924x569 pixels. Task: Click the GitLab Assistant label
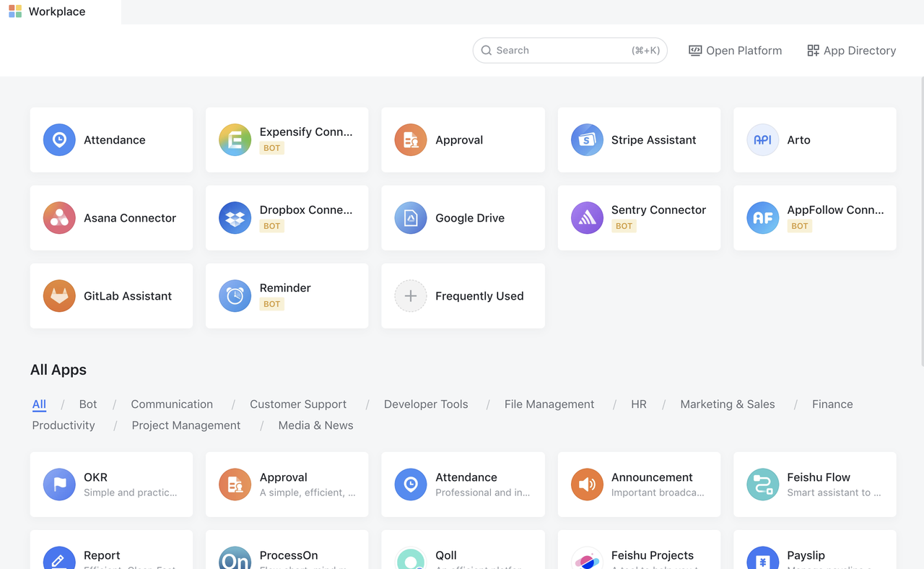[128, 296]
